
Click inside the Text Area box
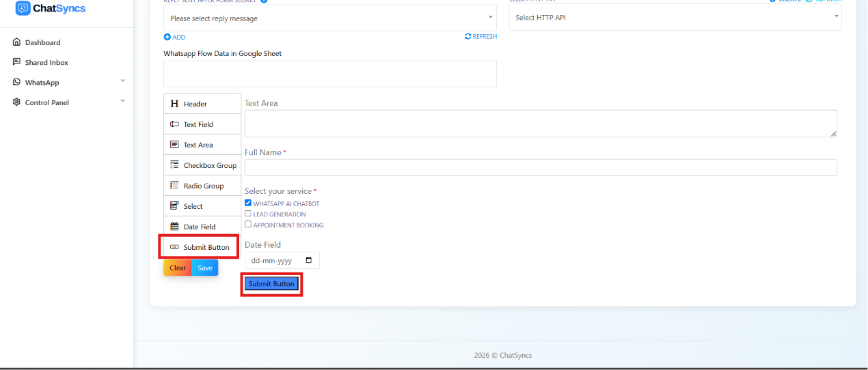[x=541, y=124]
